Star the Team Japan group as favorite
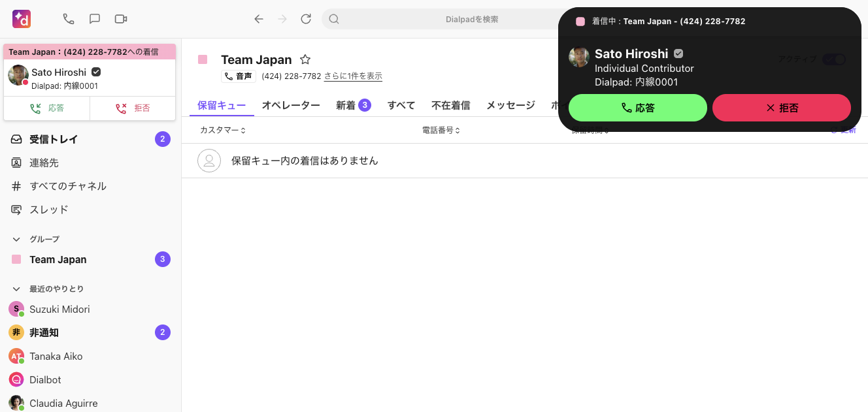Screen dimensions: 868x412 point(305,59)
